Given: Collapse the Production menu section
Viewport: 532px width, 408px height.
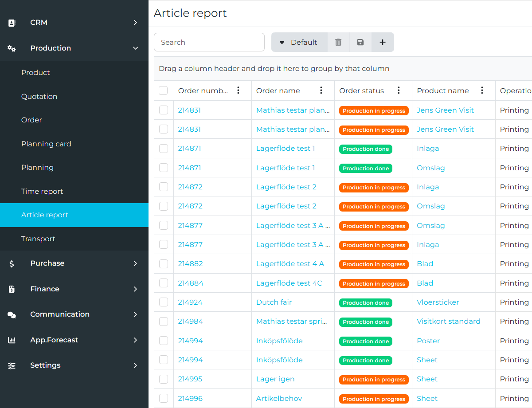Looking at the screenshot, I should pos(135,48).
